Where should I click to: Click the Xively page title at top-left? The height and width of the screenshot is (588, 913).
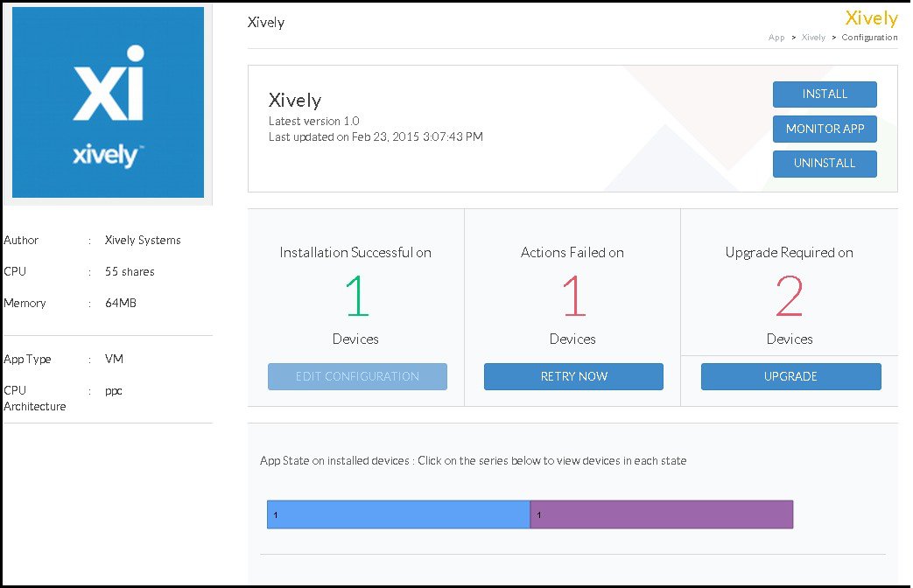(266, 22)
